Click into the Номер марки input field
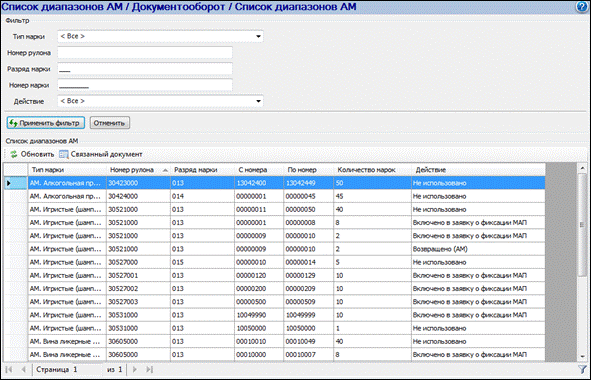The height and width of the screenshot is (380, 591). coord(145,85)
